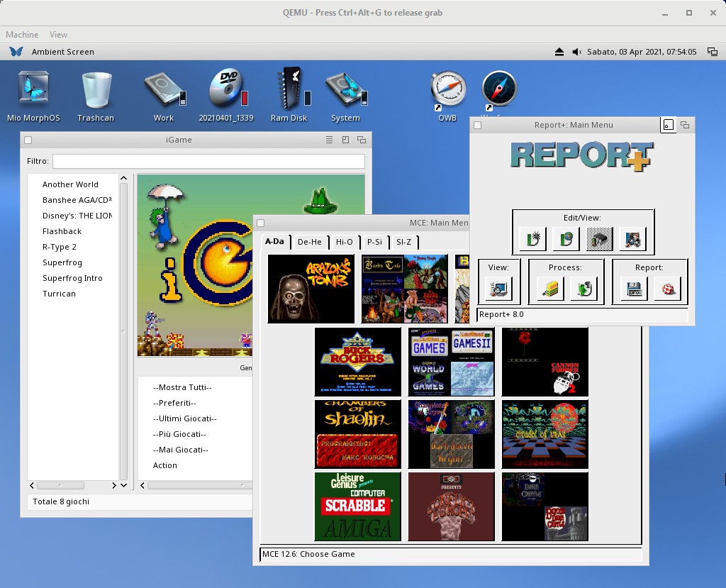Click the game list horizontal scrollbar handle
This screenshot has height=588, width=726.
(60, 486)
